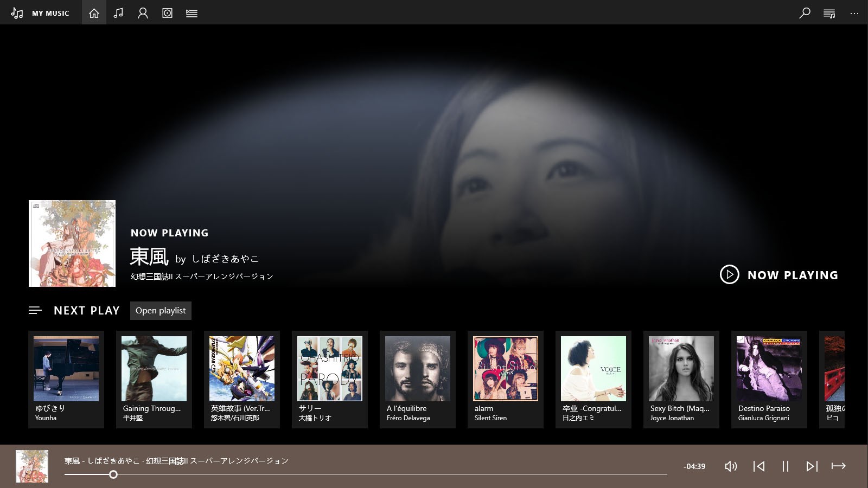Click the playback progress slider handle
Viewport: 868px width, 488px height.
pos(113,474)
